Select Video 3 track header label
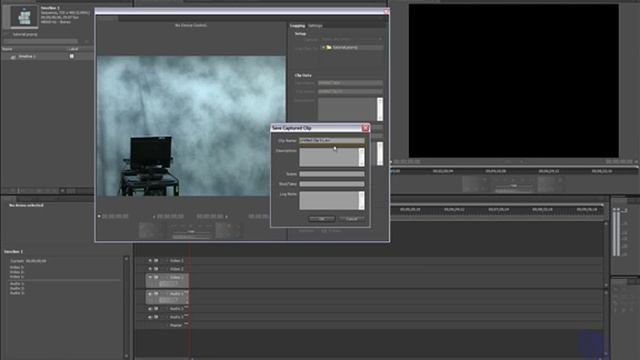This screenshot has height=360, width=640. point(177,260)
